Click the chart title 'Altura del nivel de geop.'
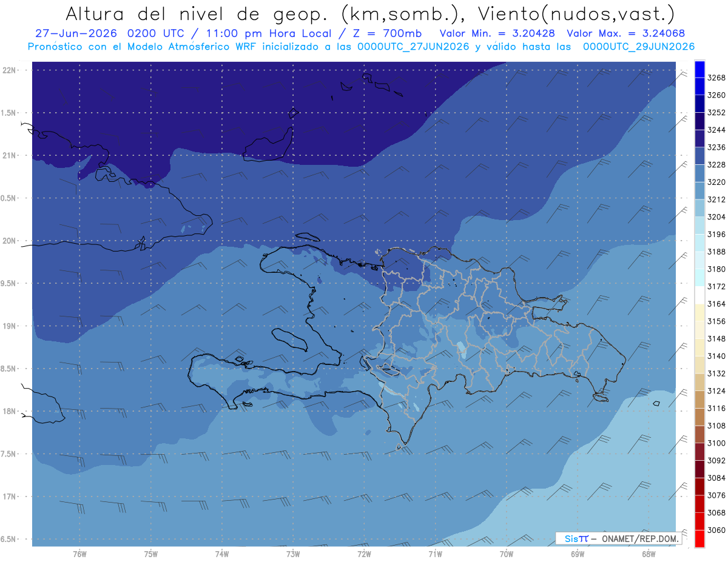The width and height of the screenshot is (728, 562). coord(197,14)
